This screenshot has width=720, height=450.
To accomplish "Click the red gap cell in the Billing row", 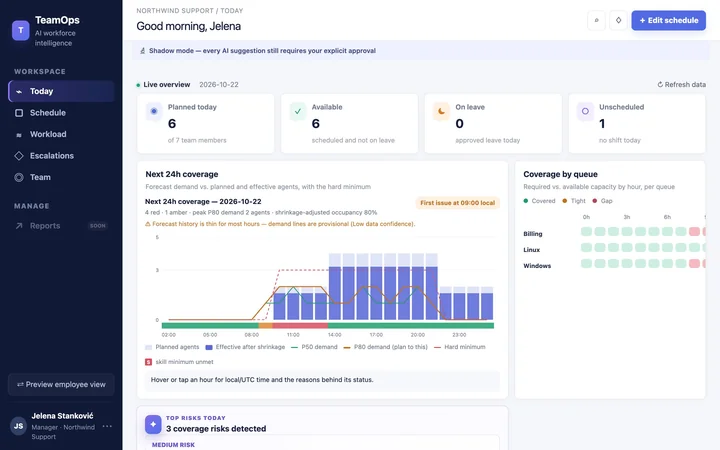I will click(694, 231).
